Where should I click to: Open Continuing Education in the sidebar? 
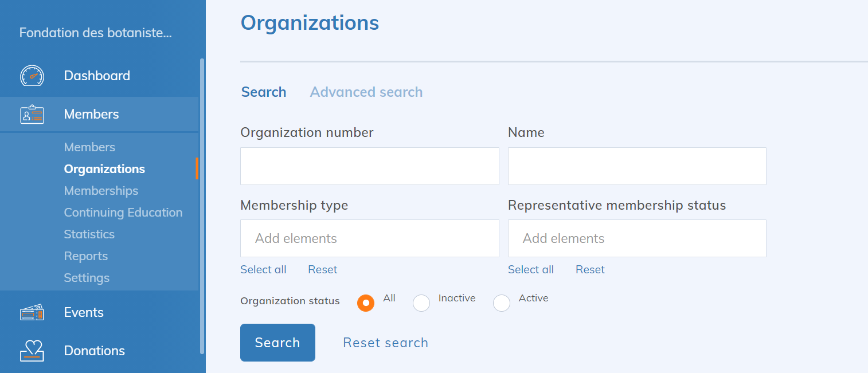click(x=123, y=213)
